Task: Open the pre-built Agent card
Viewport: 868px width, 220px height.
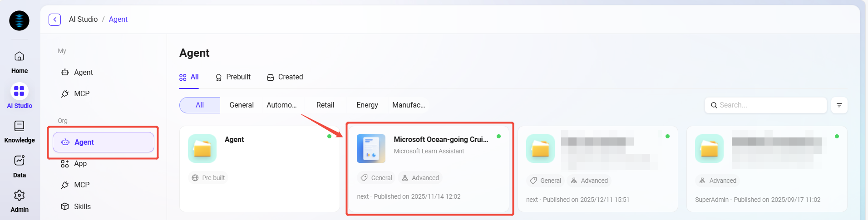Action: pyautogui.click(x=259, y=169)
